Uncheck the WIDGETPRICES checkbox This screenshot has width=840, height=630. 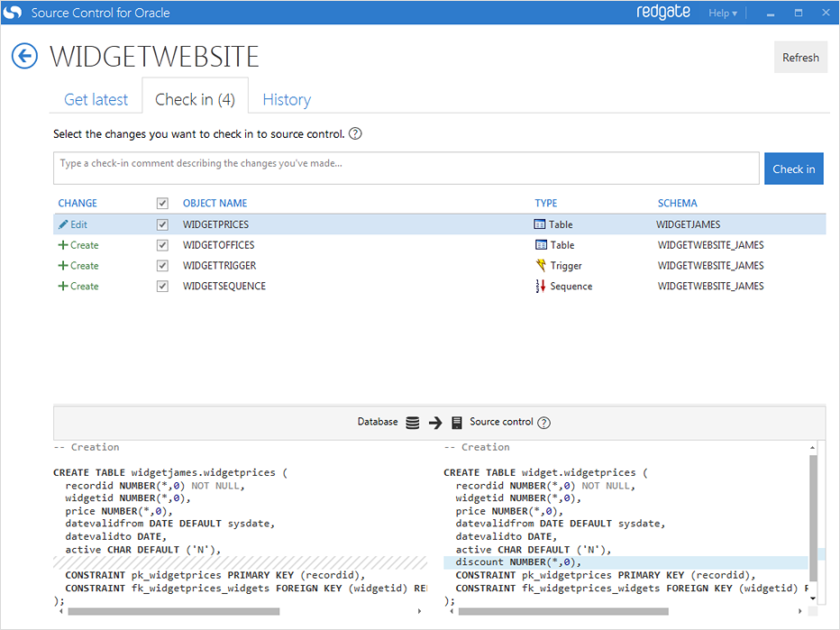tap(162, 224)
